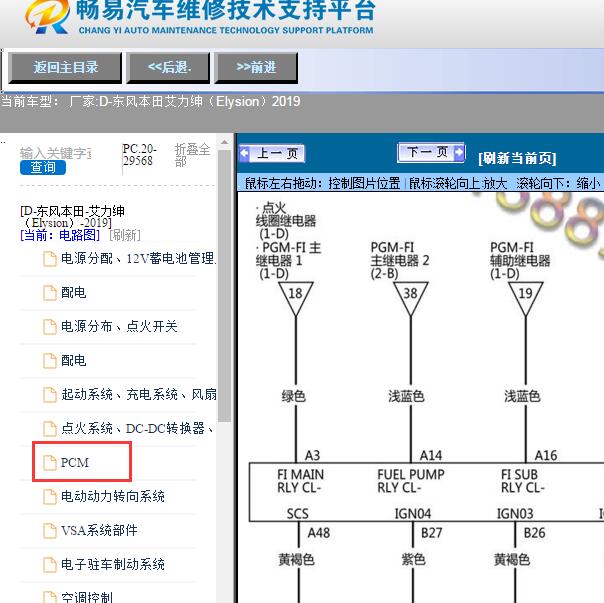This screenshot has height=603, width=604.
Task: Return to main catalog with 返回主目录
Action: click(x=65, y=68)
